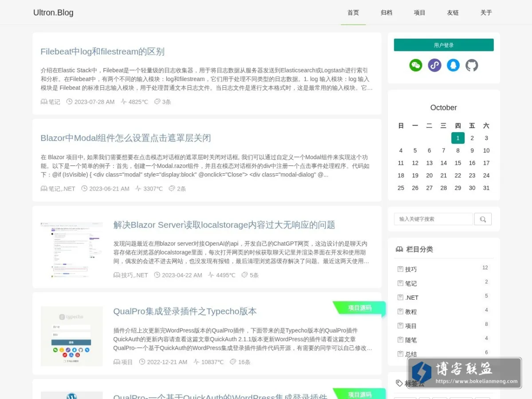
Task: Click the 10837℃ view count
Action: (212, 362)
